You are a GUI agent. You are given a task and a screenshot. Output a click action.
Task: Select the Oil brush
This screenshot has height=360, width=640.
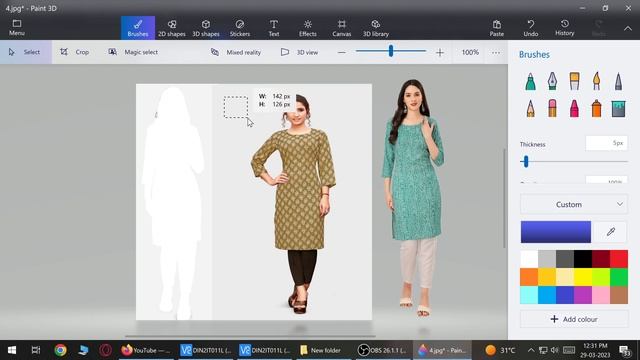[x=574, y=81]
